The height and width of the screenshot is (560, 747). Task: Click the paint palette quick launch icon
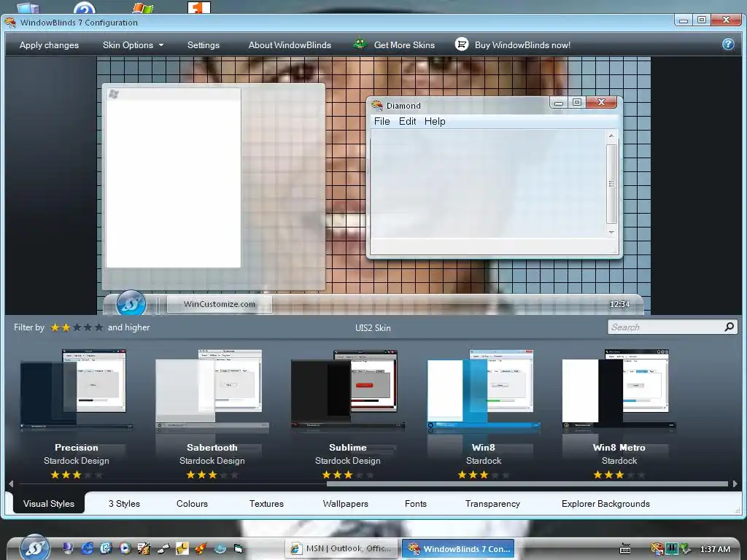(x=144, y=548)
